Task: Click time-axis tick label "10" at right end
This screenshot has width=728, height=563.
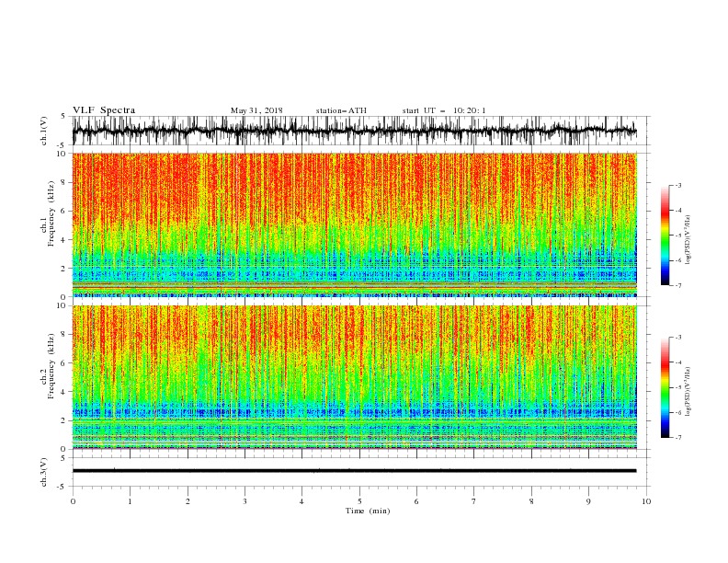Action: pyautogui.click(x=646, y=501)
